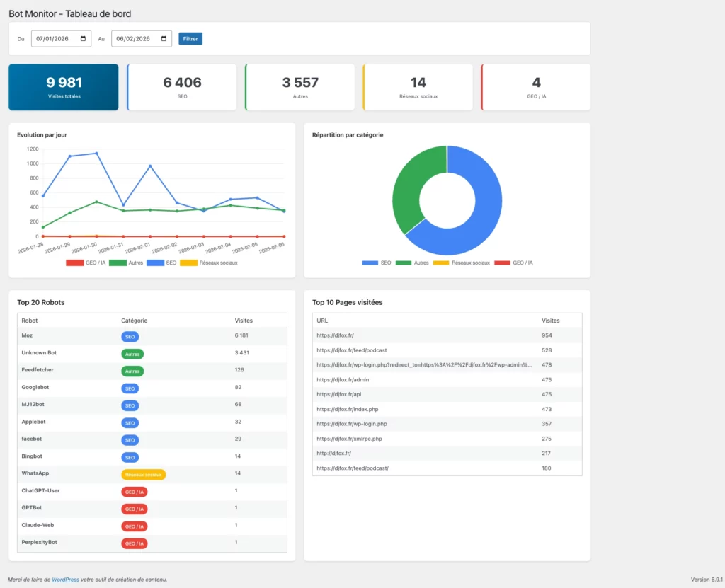Image resolution: width=725 pixels, height=588 pixels.
Task: Toggle Autres green legend in line chart
Action: click(x=126, y=263)
